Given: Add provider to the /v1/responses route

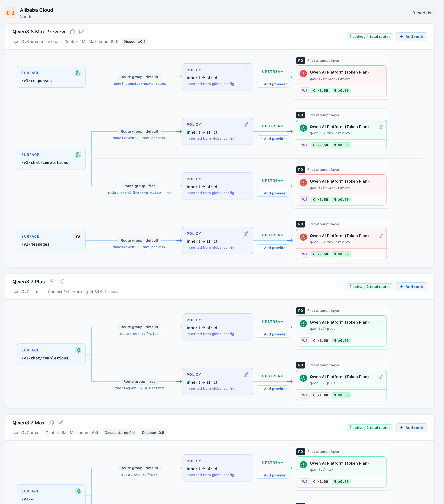Looking at the screenshot, I should [273, 84].
